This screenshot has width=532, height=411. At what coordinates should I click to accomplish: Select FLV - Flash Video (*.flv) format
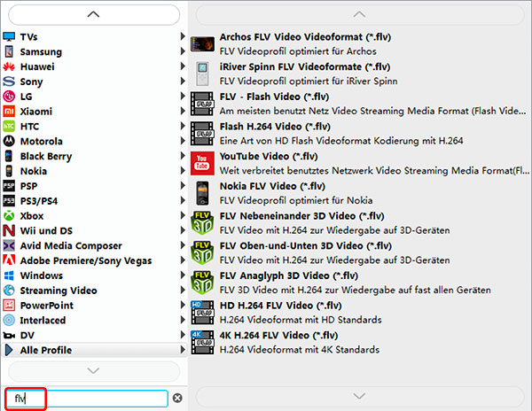click(360, 104)
